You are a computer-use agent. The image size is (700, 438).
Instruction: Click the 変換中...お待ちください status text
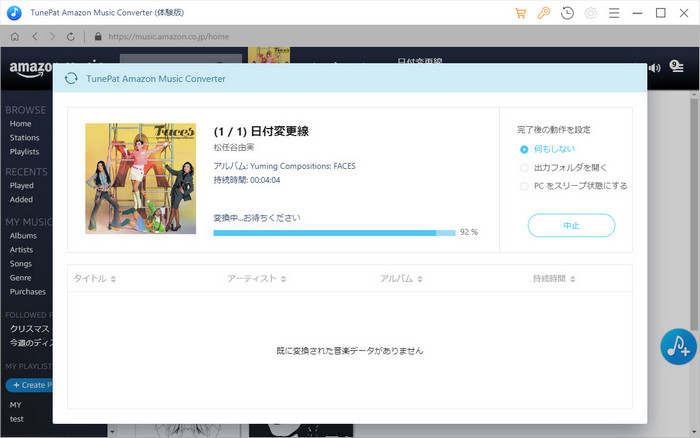coord(257,218)
